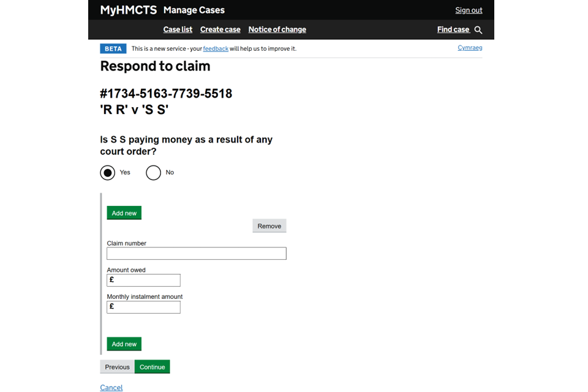Image resolution: width=588 pixels, height=392 pixels.
Task: Cancel responding to the claim
Action: point(111,388)
